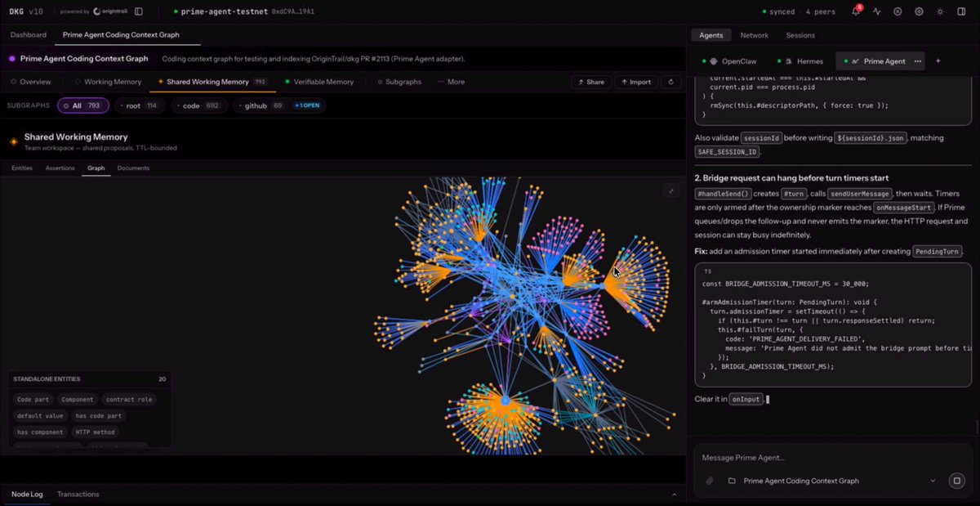
Task: Open the Transactions tab
Action: click(78, 494)
